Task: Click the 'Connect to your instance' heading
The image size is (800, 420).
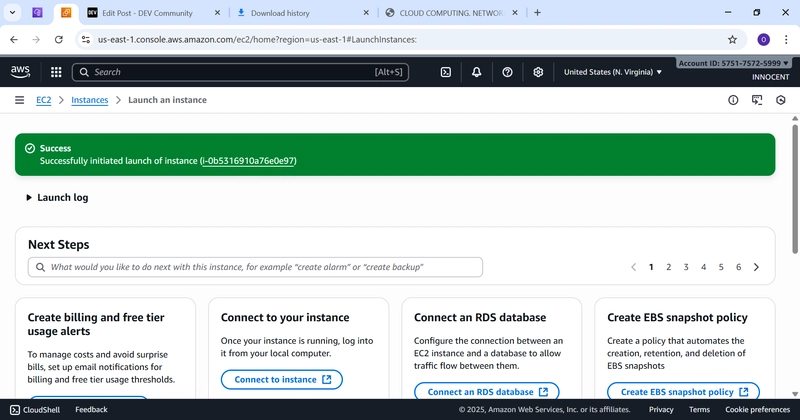Action: 285,317
